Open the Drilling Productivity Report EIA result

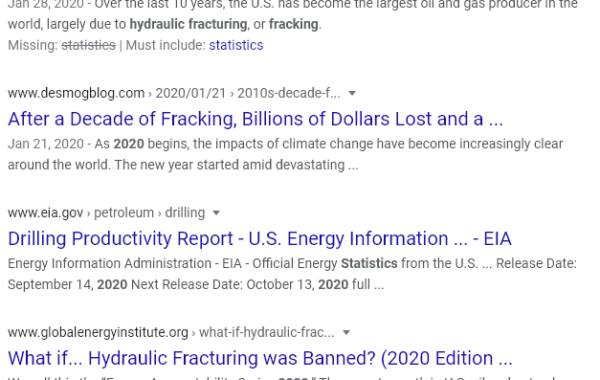coord(259,238)
